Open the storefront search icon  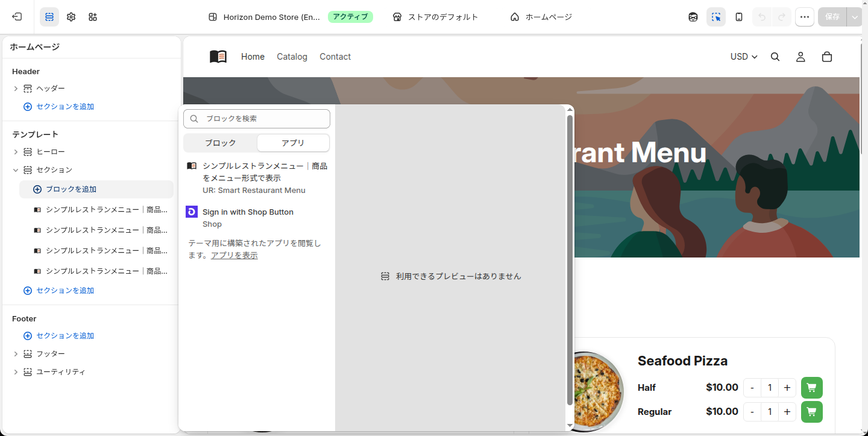click(x=775, y=57)
